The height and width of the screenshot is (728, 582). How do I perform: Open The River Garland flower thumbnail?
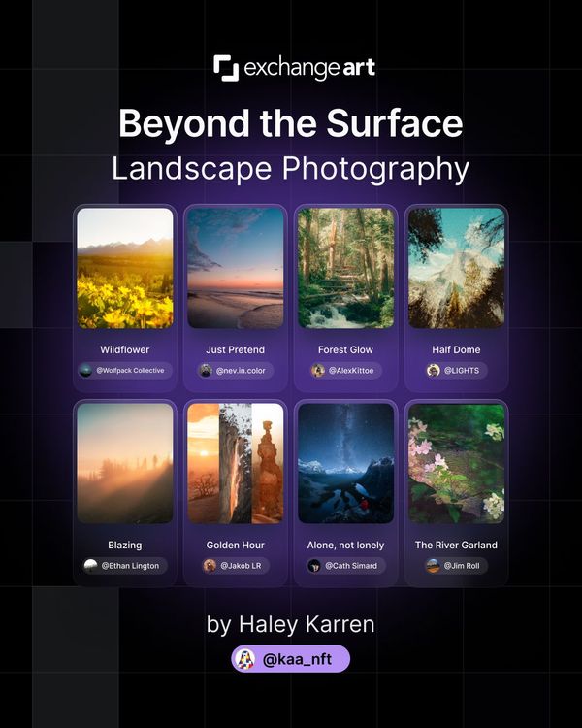(x=456, y=463)
